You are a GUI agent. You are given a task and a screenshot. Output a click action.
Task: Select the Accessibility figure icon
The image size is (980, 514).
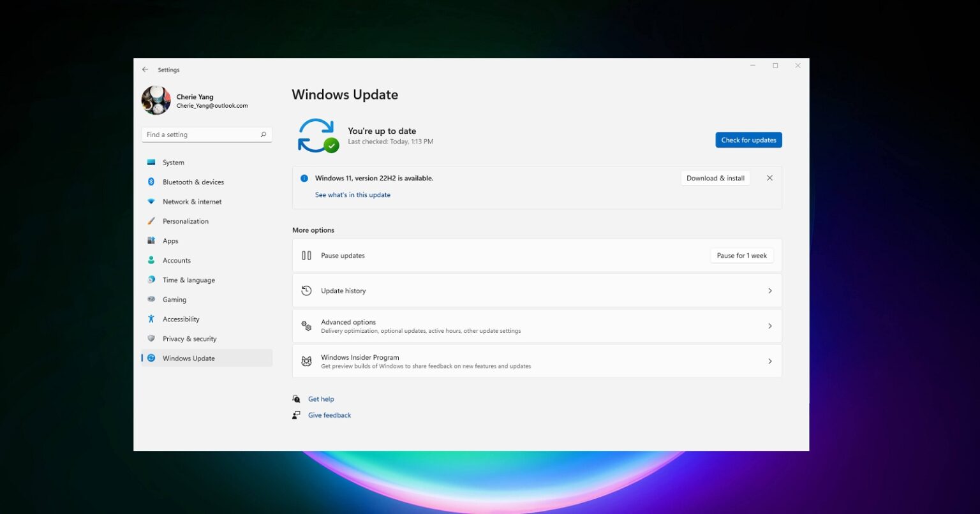(151, 319)
